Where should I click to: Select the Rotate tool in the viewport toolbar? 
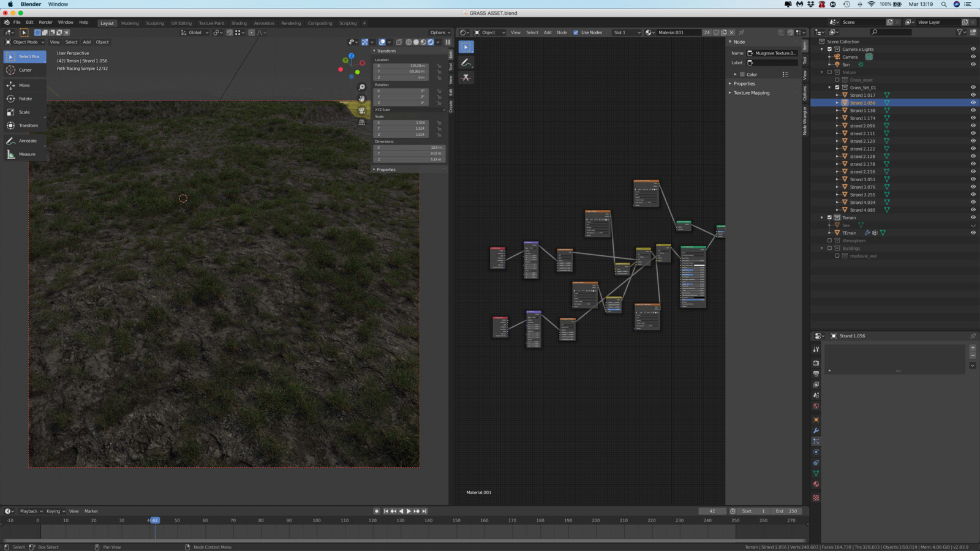[24, 99]
